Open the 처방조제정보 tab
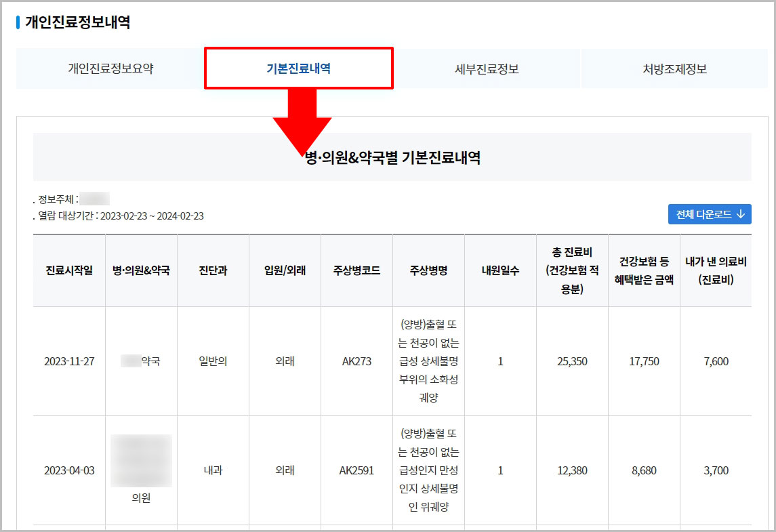 tap(674, 68)
